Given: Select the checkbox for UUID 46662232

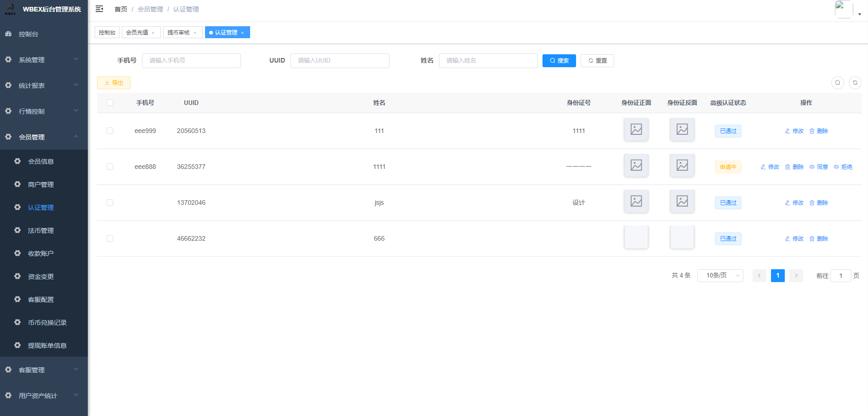Looking at the screenshot, I should [110, 238].
